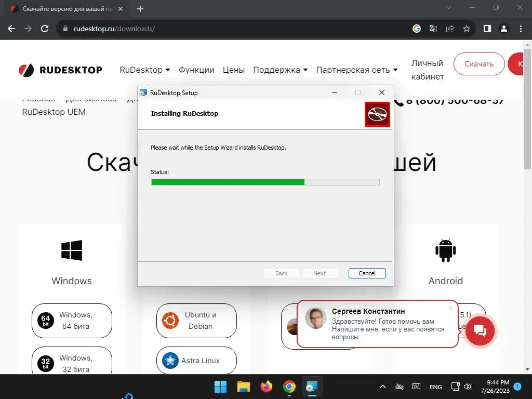Screen dimensions: 532x399
Task: Open Chrome side panel icon
Action: 487,29
